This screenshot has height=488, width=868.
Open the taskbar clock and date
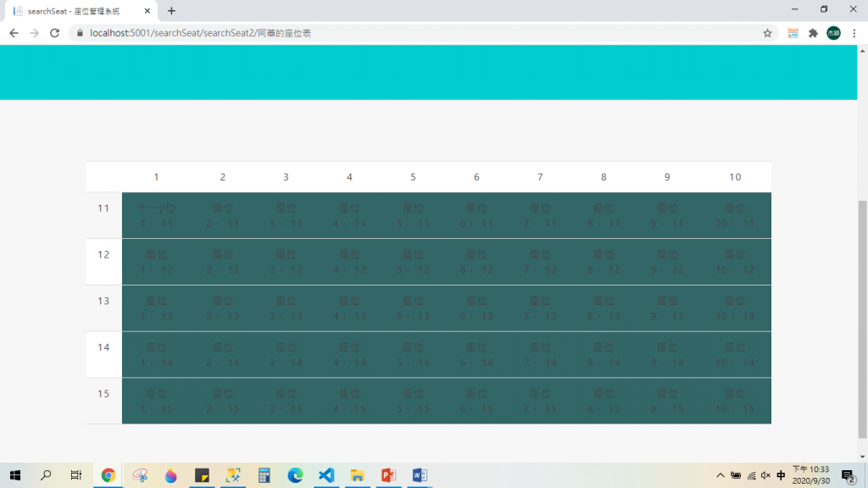(811, 475)
